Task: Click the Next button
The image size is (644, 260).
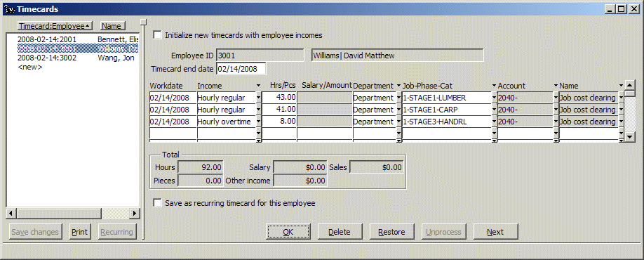Action: click(x=495, y=232)
